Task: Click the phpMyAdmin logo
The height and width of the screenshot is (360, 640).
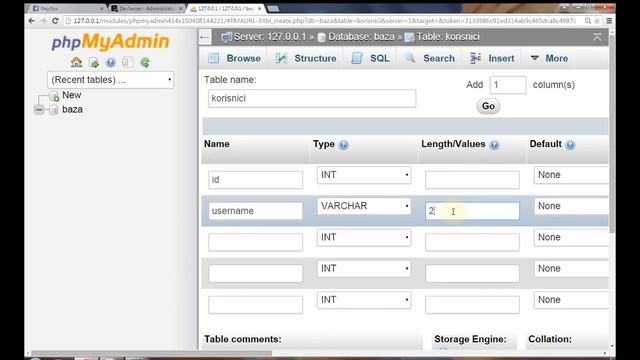Action: tap(110, 42)
